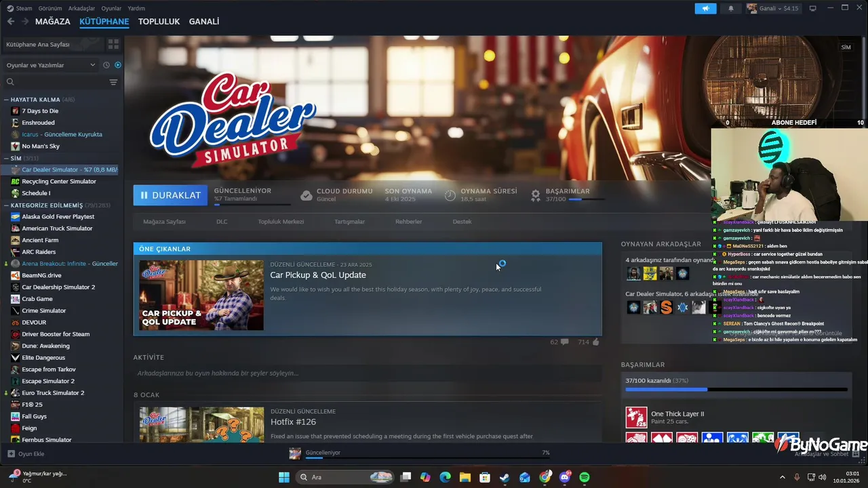Select Escape from Tarkov

click(x=49, y=369)
